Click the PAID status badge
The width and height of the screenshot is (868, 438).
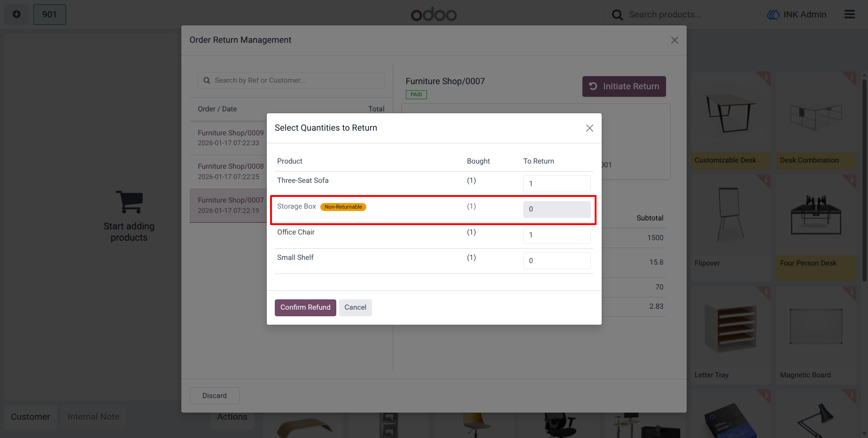416,94
